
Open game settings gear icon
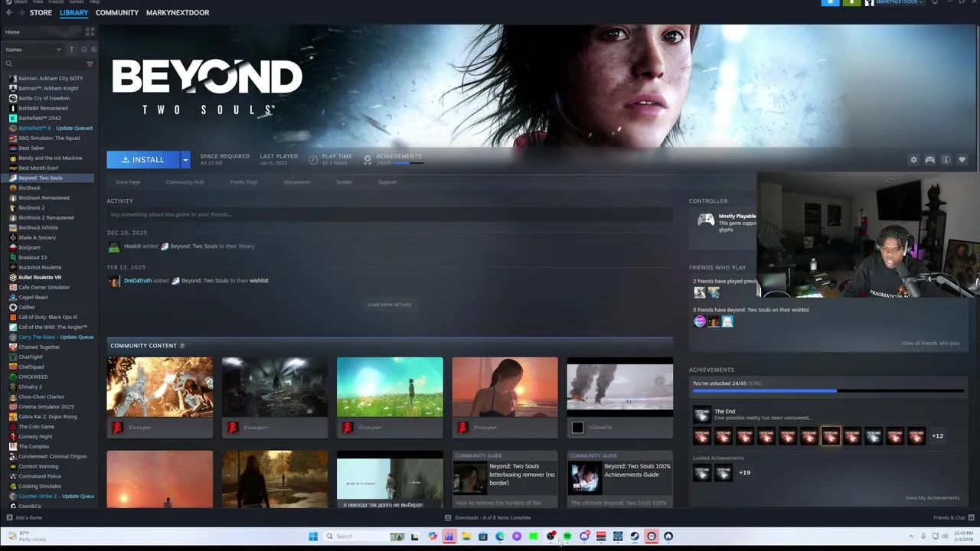coord(913,160)
